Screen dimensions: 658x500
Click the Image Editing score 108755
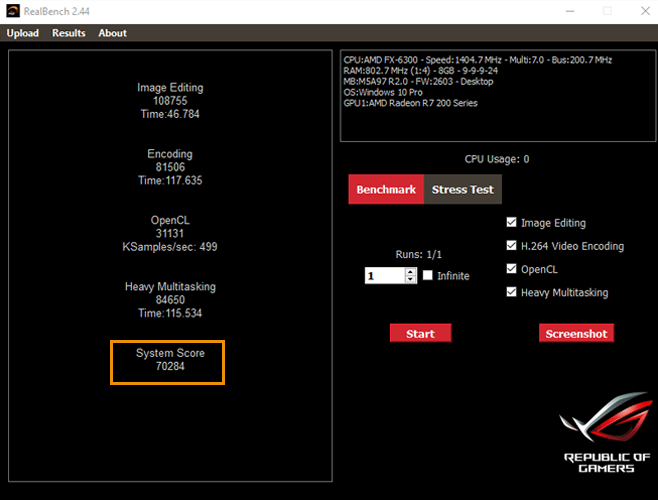pos(170,101)
